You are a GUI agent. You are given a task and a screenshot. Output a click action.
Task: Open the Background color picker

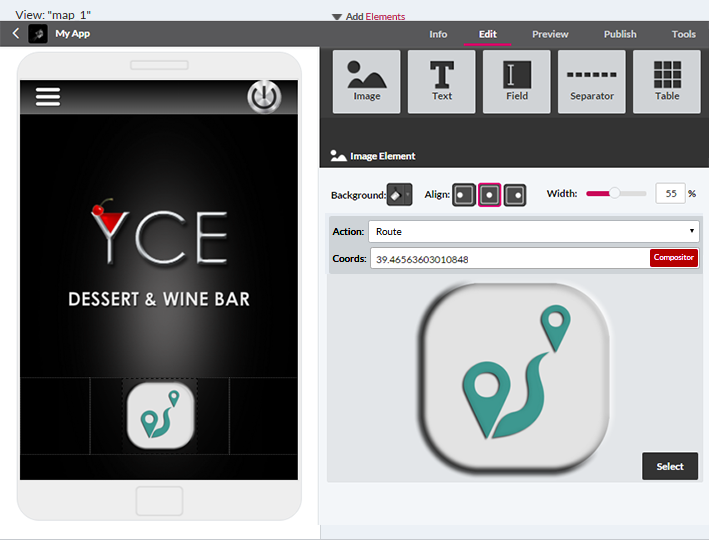[x=399, y=195]
